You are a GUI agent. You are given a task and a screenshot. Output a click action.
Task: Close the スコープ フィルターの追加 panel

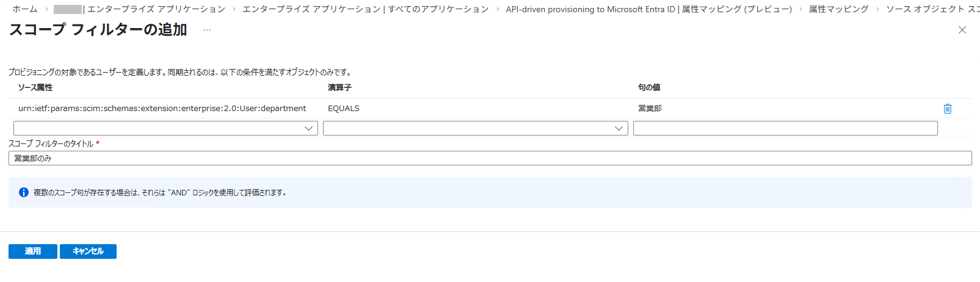pyautogui.click(x=962, y=30)
